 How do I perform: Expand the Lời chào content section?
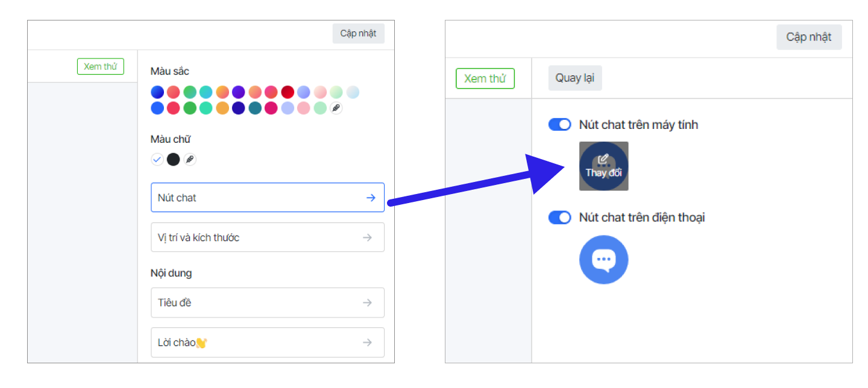click(x=267, y=342)
